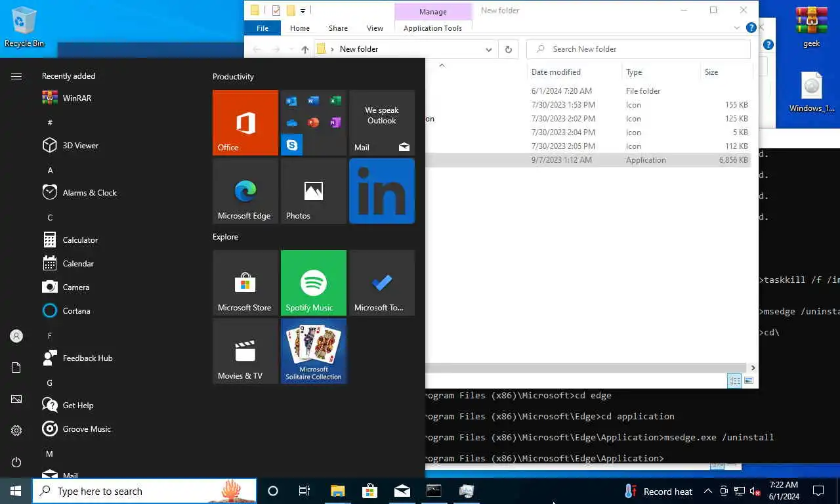
Task: Click the Type here to search box
Action: [x=144, y=491]
